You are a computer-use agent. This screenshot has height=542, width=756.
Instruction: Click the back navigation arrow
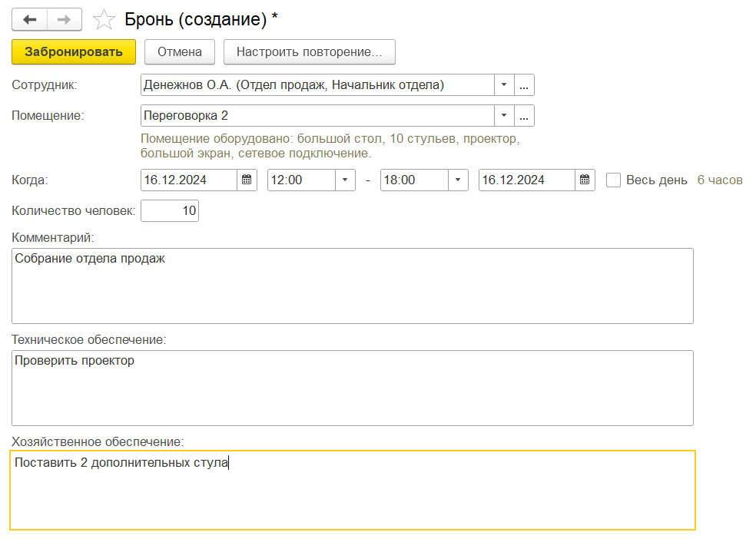coord(29,19)
